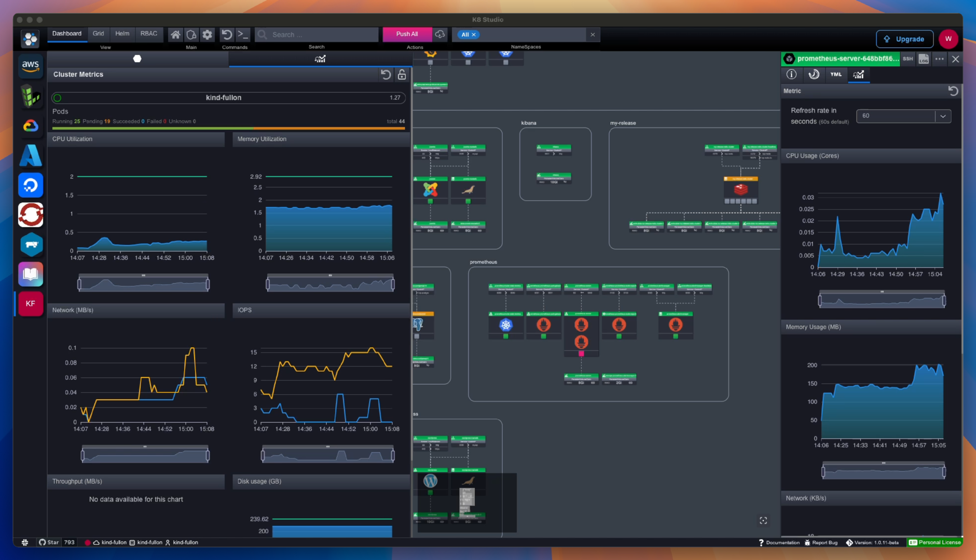The height and width of the screenshot is (560, 976).
Task: Adjust the CPU Utilization range slider
Action: click(x=143, y=284)
